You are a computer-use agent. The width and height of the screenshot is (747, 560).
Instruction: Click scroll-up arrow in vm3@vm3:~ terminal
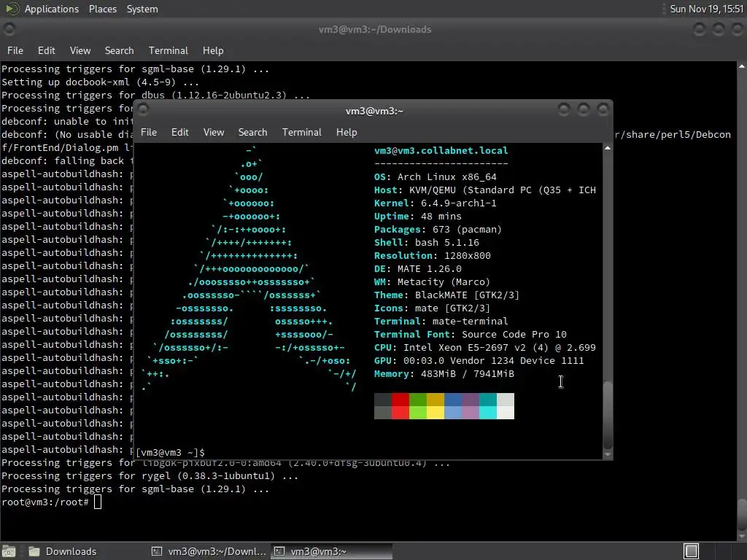pyautogui.click(x=608, y=149)
